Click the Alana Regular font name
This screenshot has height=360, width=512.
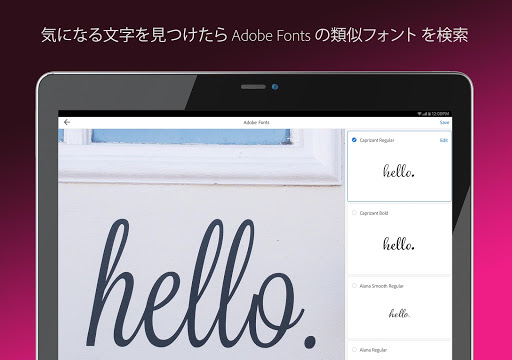click(x=373, y=350)
